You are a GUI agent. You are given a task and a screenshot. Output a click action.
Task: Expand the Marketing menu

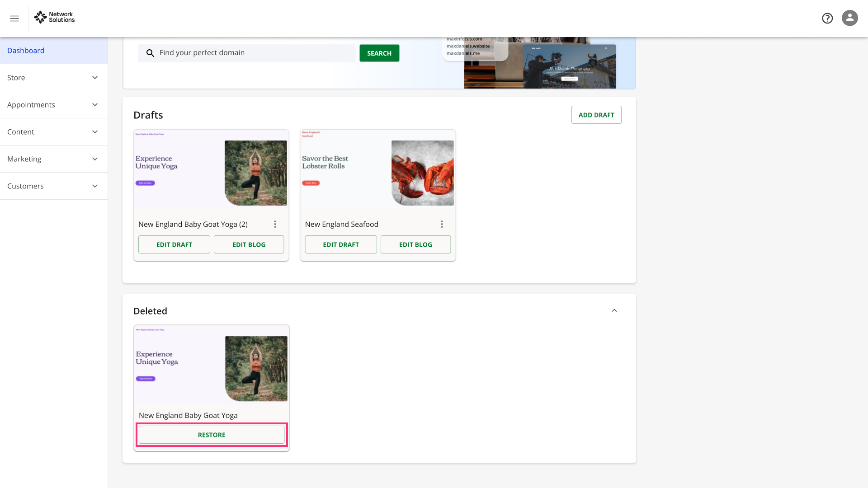(x=53, y=159)
